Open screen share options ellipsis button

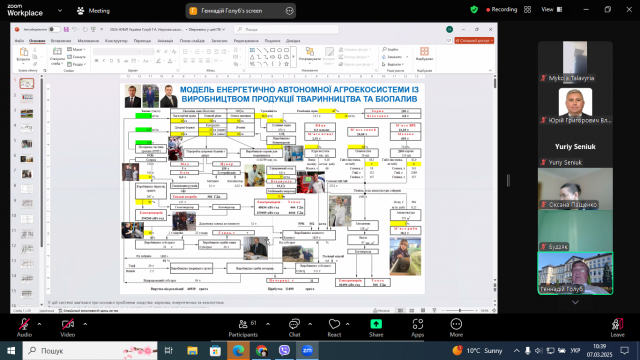(289, 11)
